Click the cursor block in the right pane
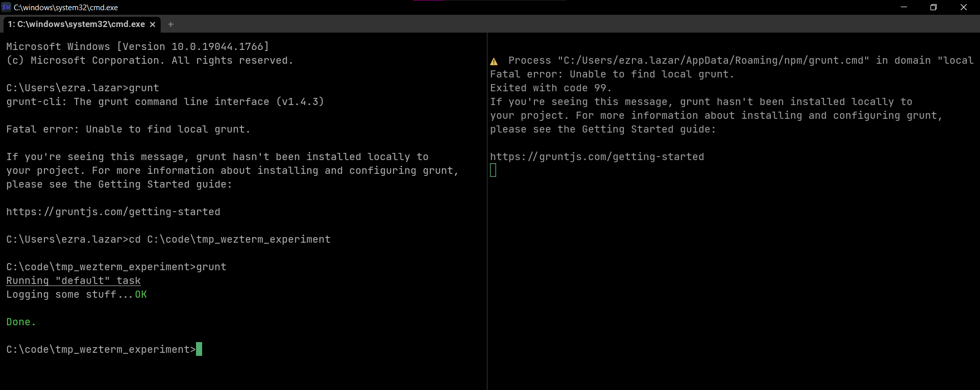 (493, 170)
